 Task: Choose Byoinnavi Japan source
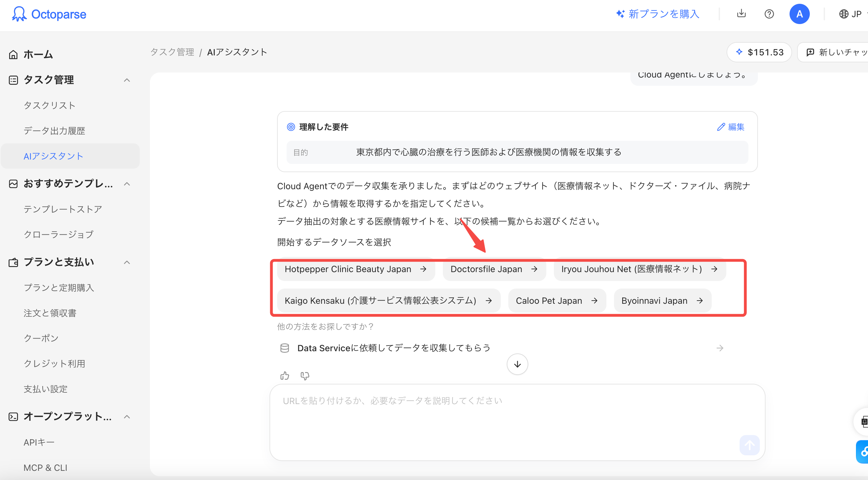coord(662,300)
